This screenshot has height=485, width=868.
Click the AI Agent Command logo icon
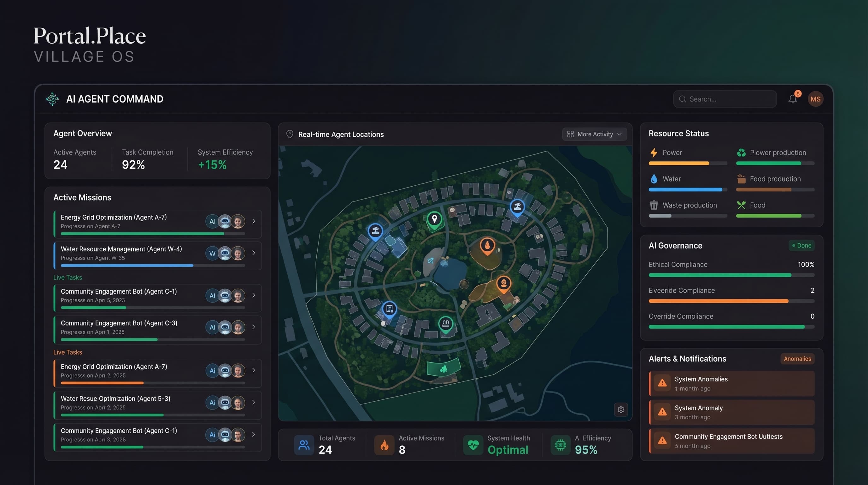(52, 99)
